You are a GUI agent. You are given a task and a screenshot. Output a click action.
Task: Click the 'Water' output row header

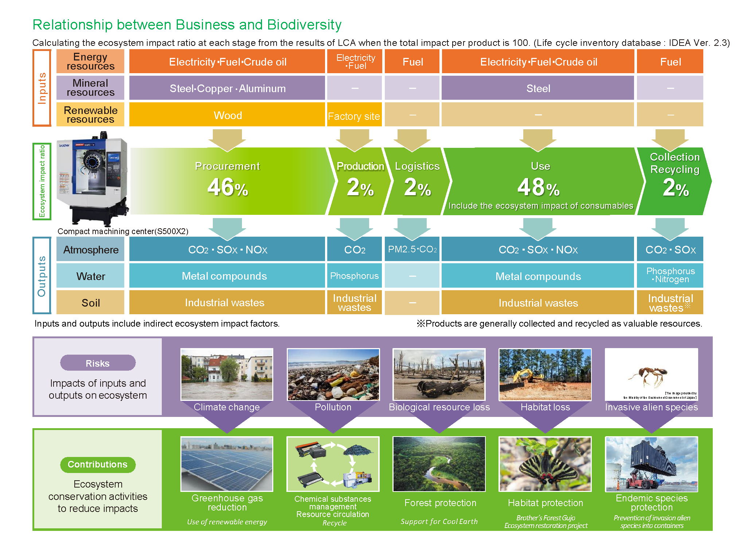point(90,276)
